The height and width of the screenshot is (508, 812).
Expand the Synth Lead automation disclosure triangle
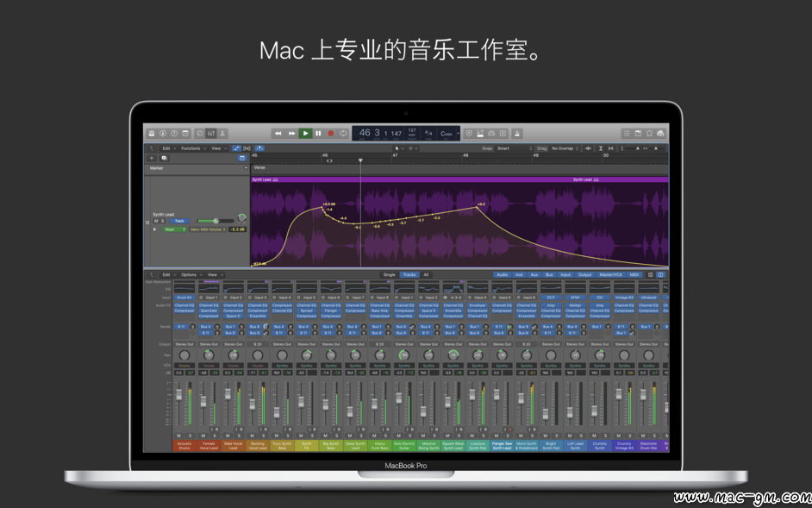coord(154,229)
